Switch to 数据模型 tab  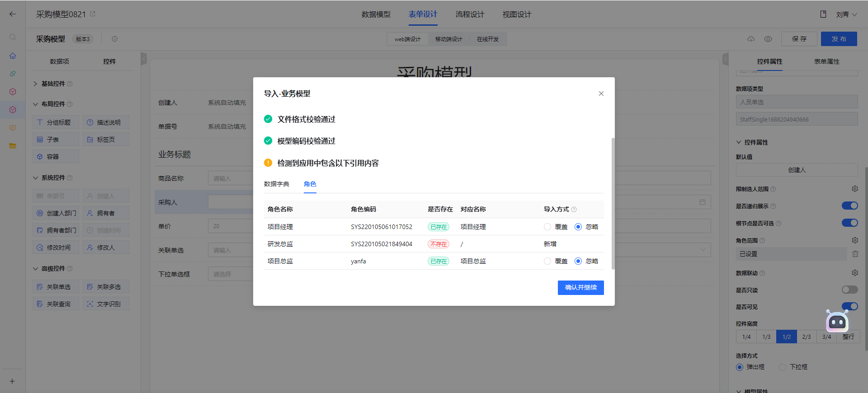point(376,14)
